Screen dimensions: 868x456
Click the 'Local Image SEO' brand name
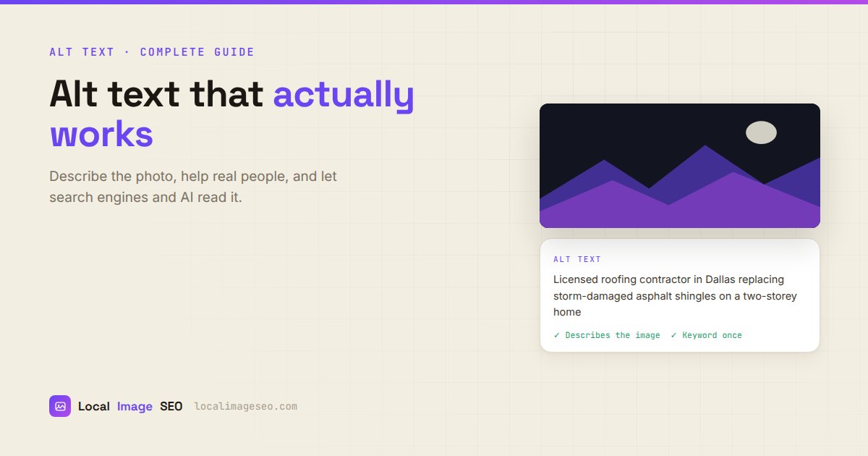(130, 407)
